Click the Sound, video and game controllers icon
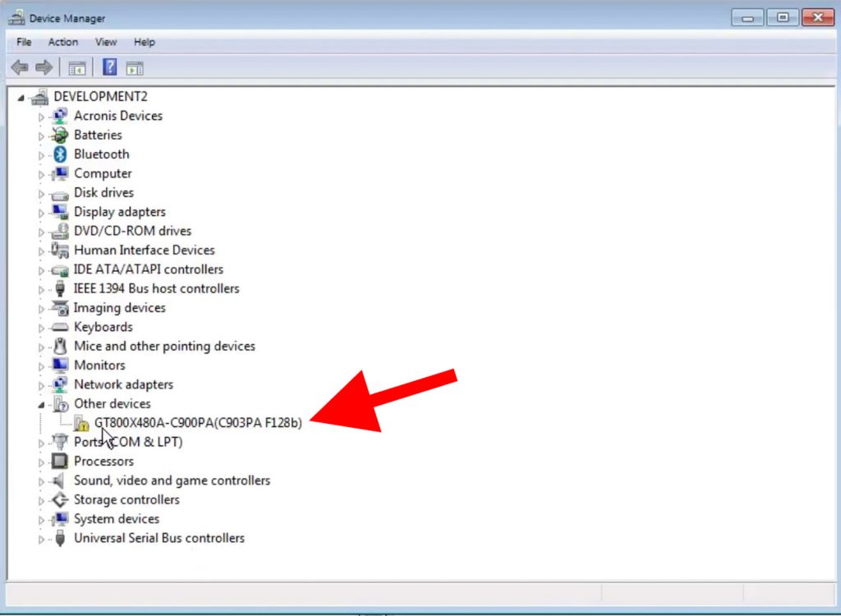This screenshot has width=841, height=616. coord(60,480)
